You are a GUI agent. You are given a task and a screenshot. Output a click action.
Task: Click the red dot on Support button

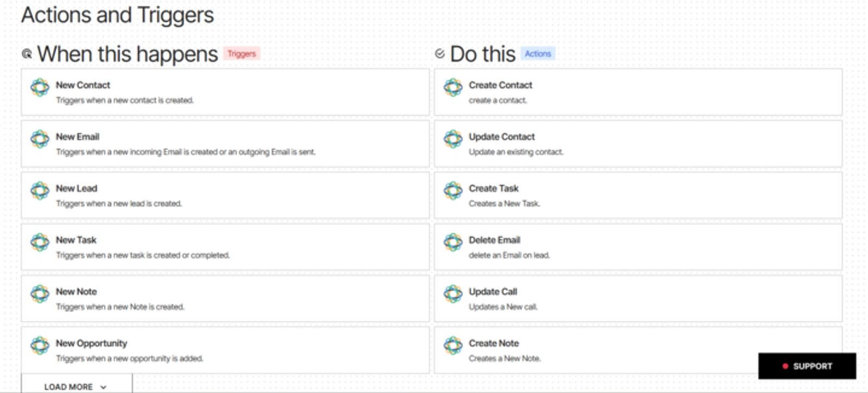pos(785,366)
